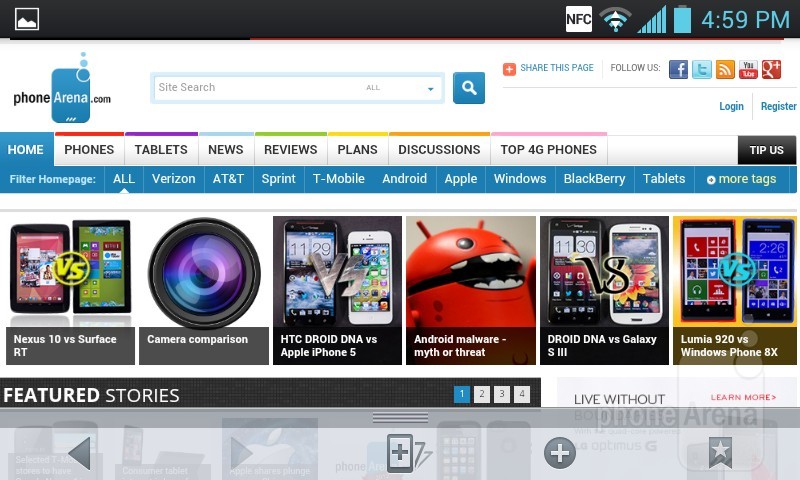Select the TABLETS navigation tab
Viewport: 800px width, 480px height.
[x=161, y=149]
